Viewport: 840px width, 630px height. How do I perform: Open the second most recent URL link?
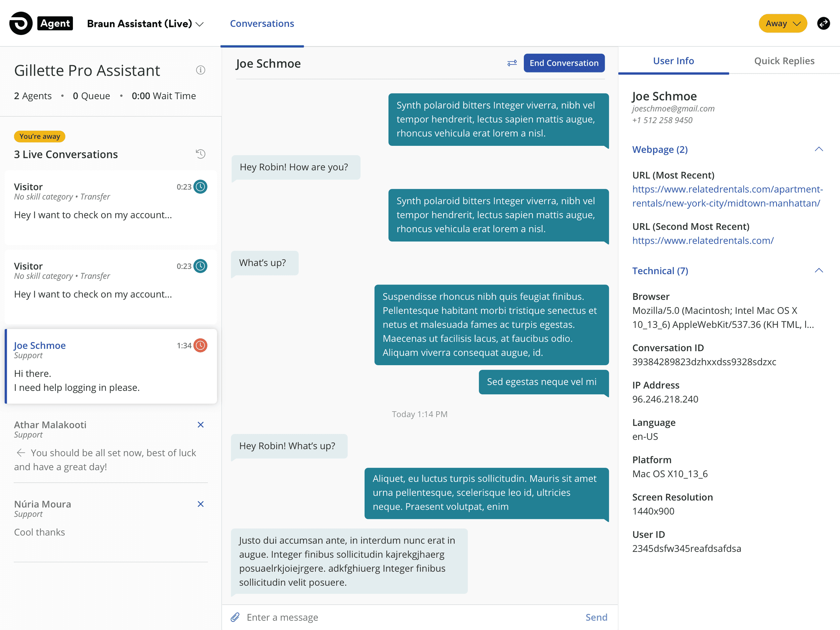coord(703,240)
